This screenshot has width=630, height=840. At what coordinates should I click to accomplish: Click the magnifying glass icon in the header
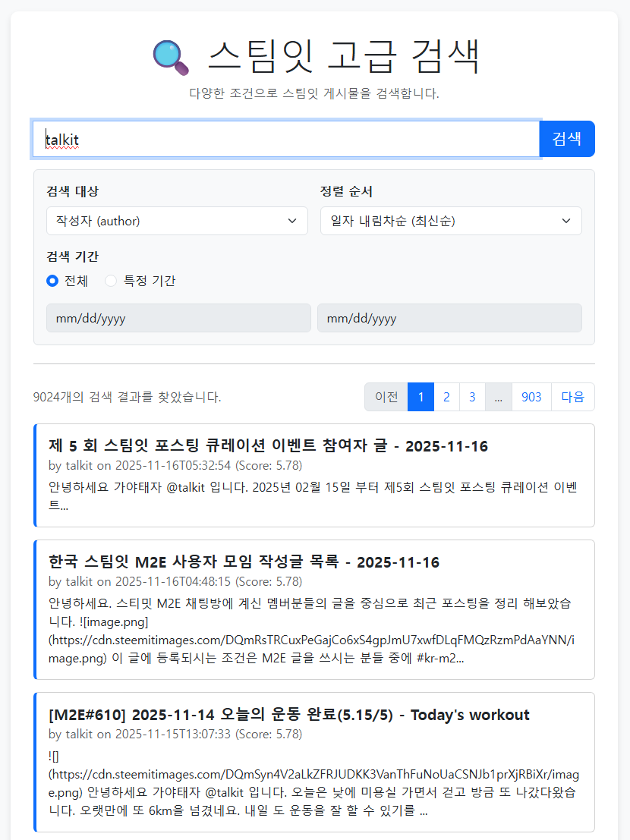(x=171, y=58)
